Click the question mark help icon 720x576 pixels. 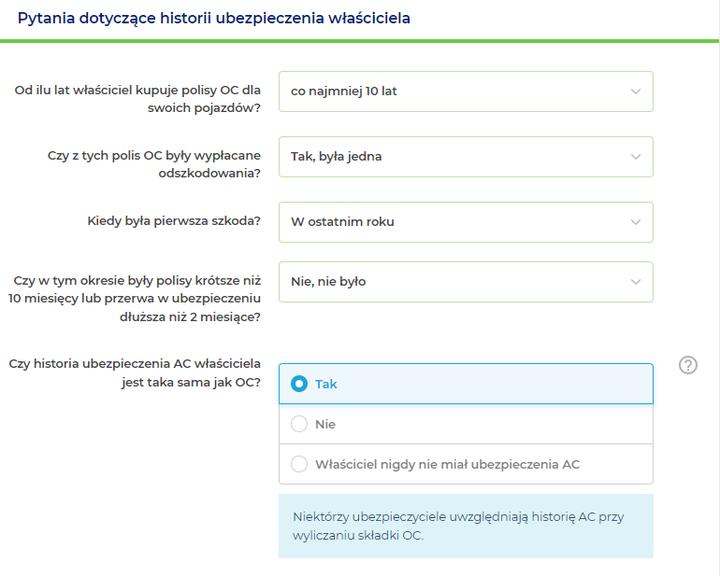pos(688,365)
